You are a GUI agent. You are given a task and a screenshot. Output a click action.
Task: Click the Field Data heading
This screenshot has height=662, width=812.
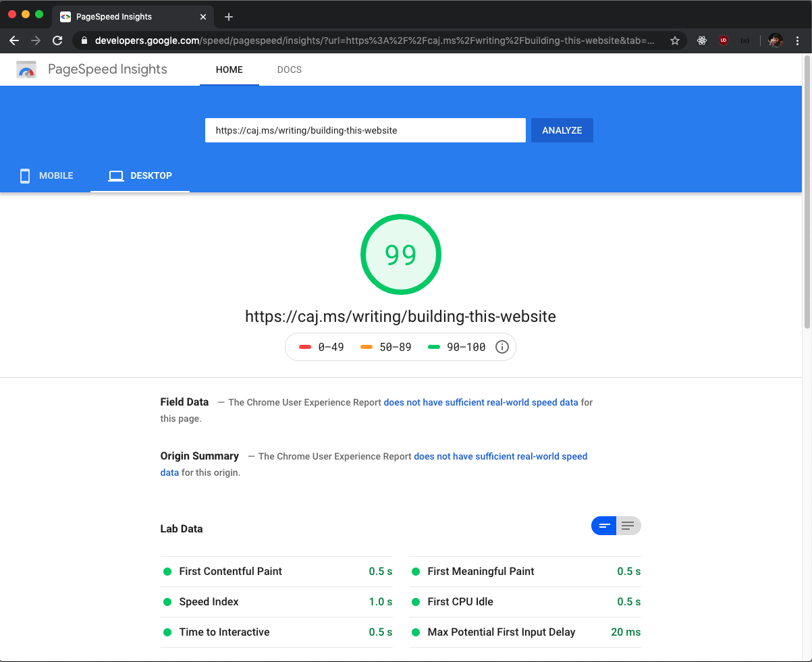coord(184,402)
